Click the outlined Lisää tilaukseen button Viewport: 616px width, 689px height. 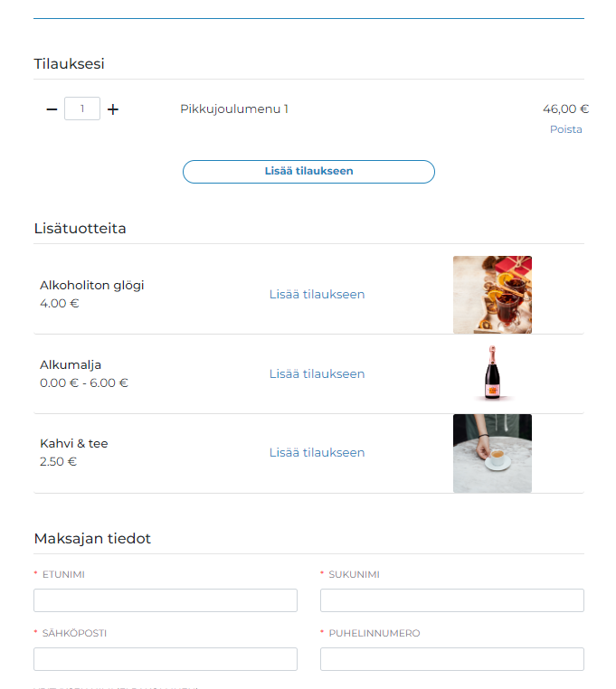pos(308,172)
